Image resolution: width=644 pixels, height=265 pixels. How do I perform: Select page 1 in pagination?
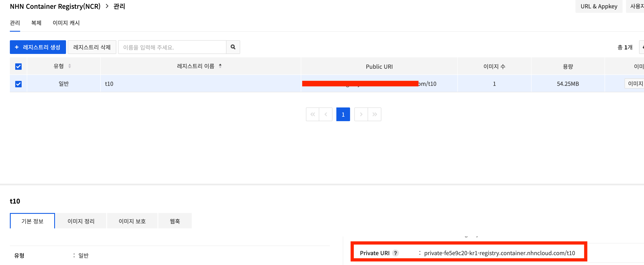[343, 114]
